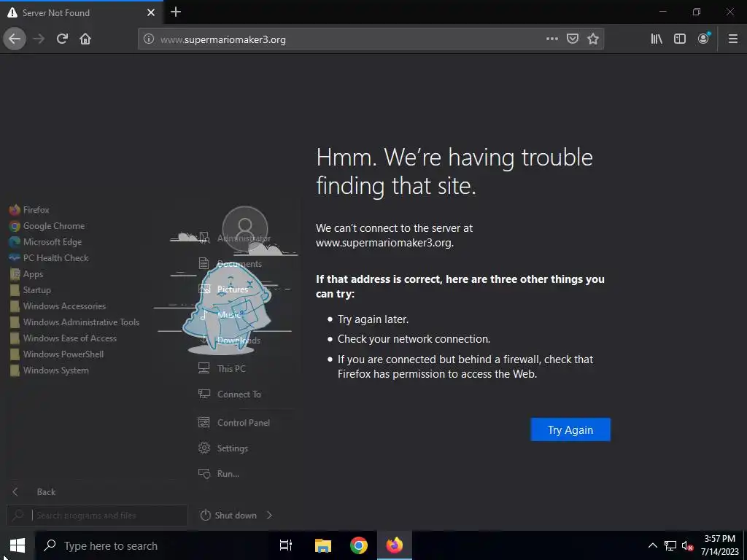Open Music from the Start menu

tap(220, 315)
